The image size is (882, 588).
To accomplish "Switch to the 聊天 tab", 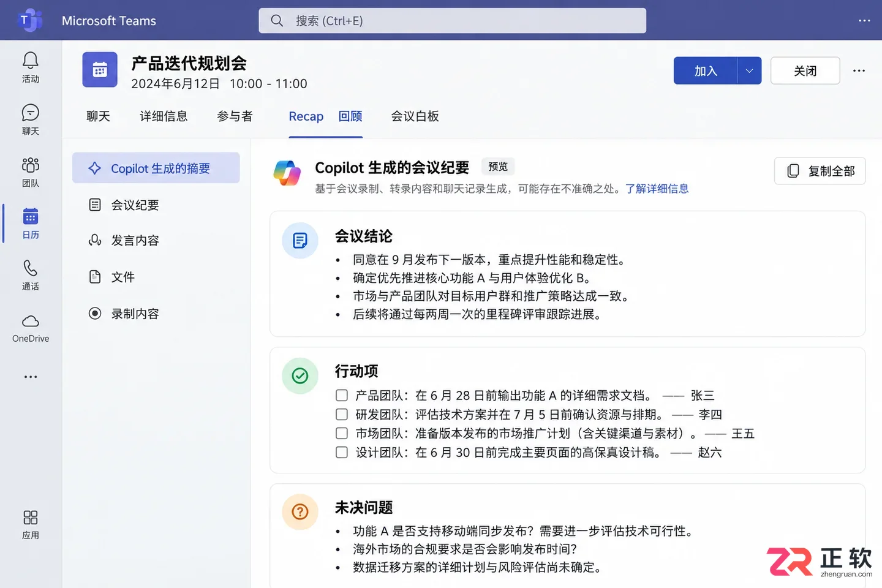I will 98,116.
